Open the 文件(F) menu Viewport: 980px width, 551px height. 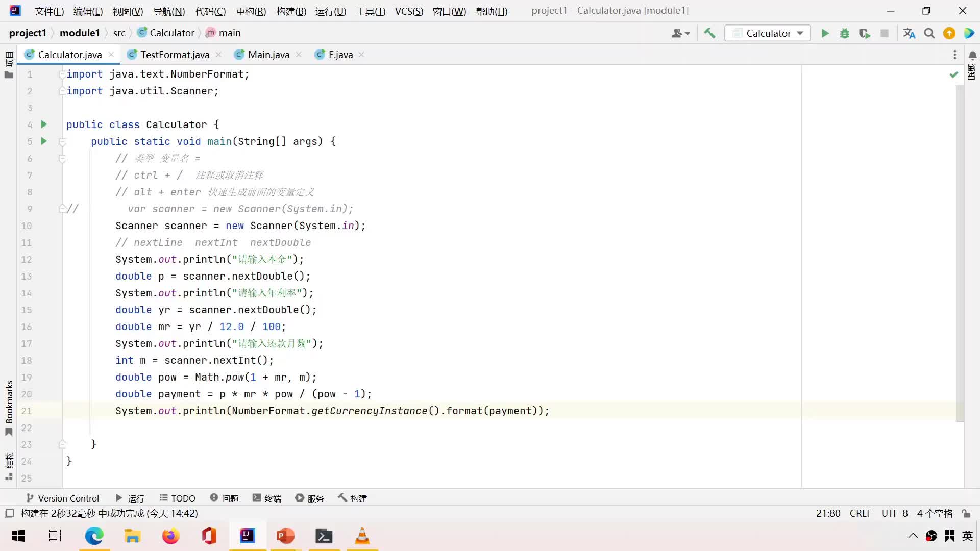coord(49,11)
